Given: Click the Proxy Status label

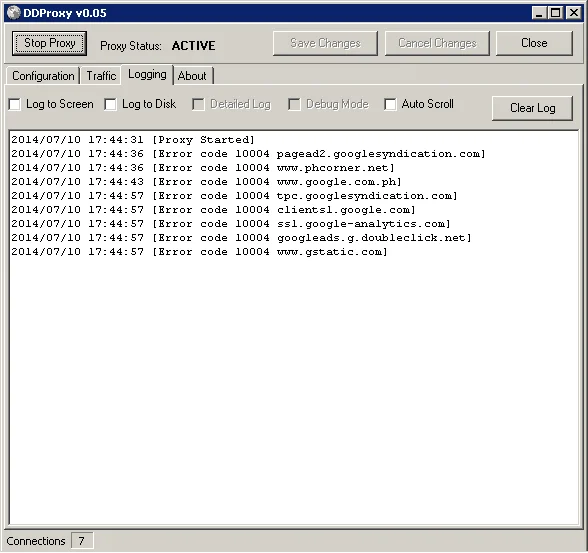Looking at the screenshot, I should (x=130, y=46).
